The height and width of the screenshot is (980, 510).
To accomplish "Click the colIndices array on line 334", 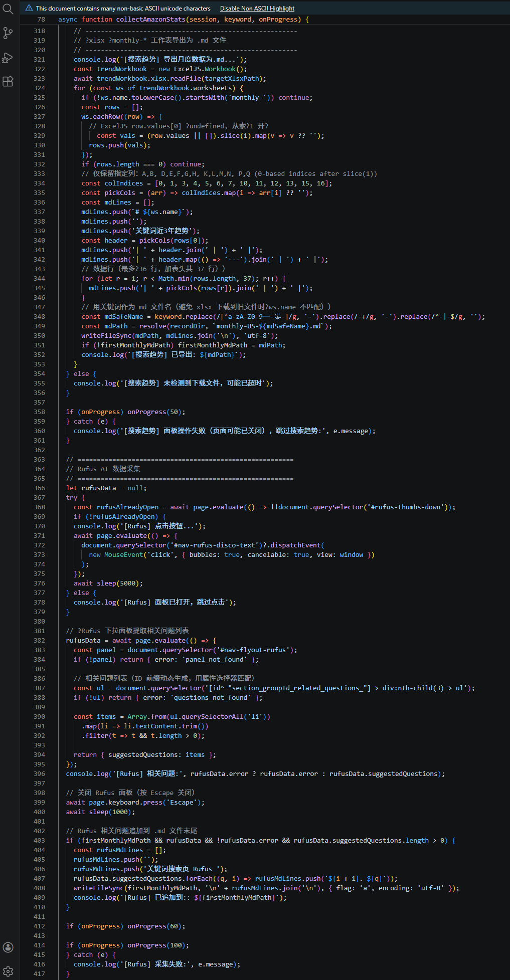I will coord(242,183).
